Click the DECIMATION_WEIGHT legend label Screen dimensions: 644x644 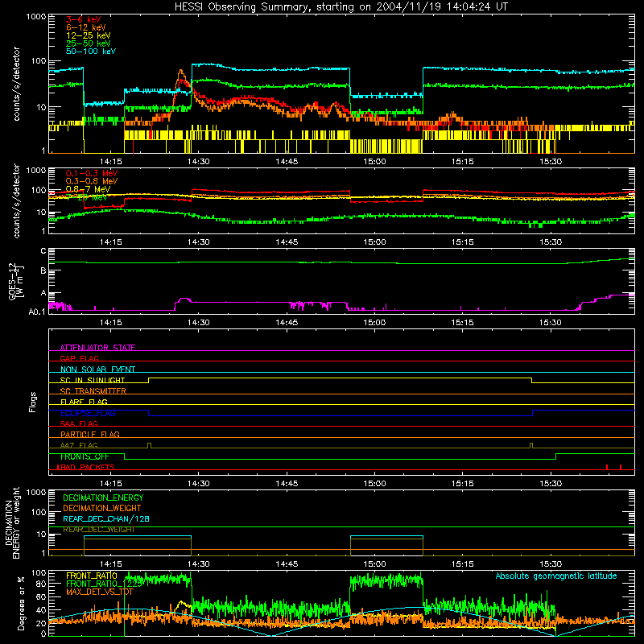[x=102, y=508]
